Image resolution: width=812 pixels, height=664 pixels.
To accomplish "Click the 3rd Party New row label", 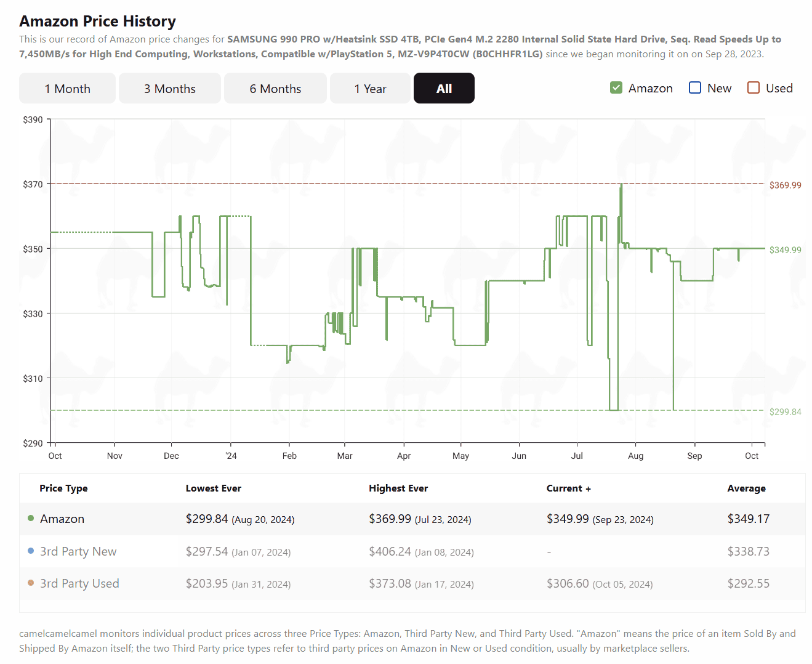I will [78, 551].
